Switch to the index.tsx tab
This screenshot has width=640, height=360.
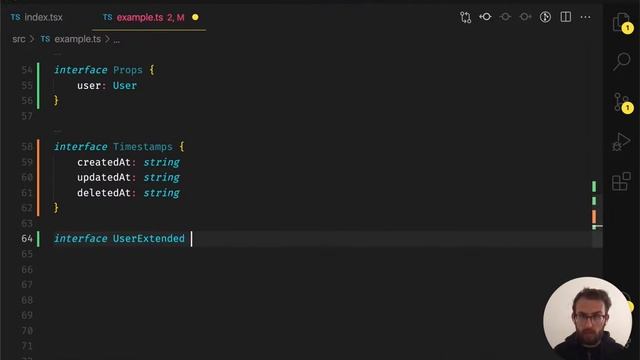tap(37, 18)
